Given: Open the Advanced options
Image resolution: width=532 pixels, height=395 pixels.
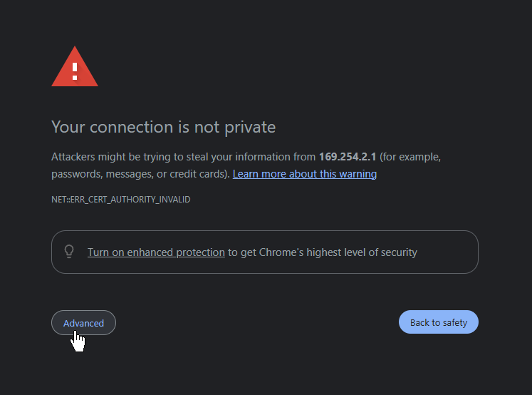Looking at the screenshot, I should click(x=83, y=323).
